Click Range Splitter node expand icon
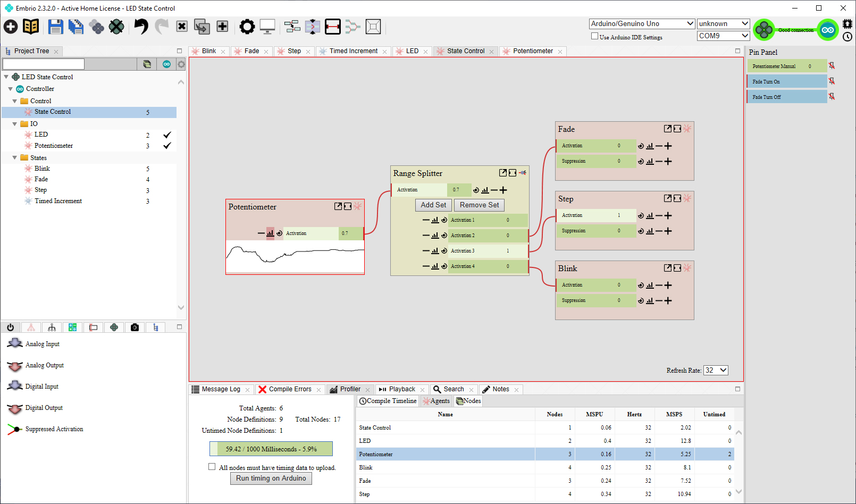Viewport: 856px width, 504px height. pos(513,173)
